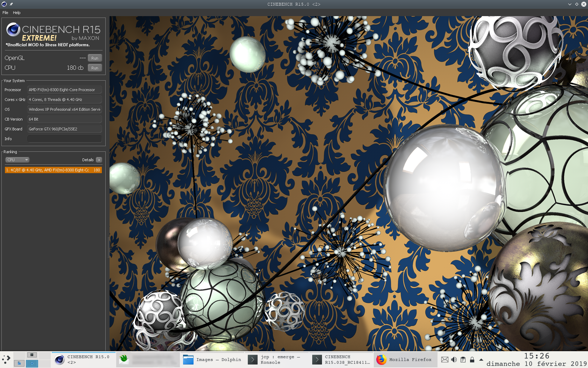Open the CPU ranking dropdown
Screen dimensions: 588x368
pos(17,160)
